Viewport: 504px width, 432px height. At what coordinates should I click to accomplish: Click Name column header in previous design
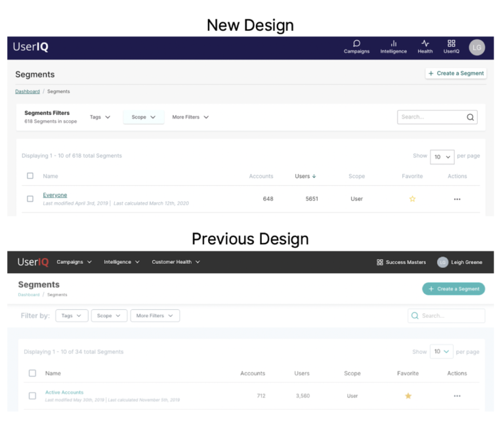pyautogui.click(x=53, y=374)
